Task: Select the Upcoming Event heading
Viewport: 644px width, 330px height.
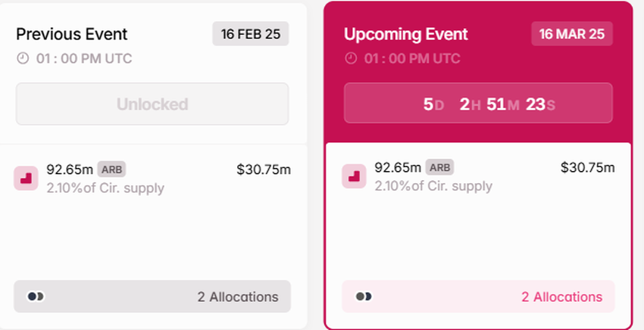Action: click(x=406, y=34)
